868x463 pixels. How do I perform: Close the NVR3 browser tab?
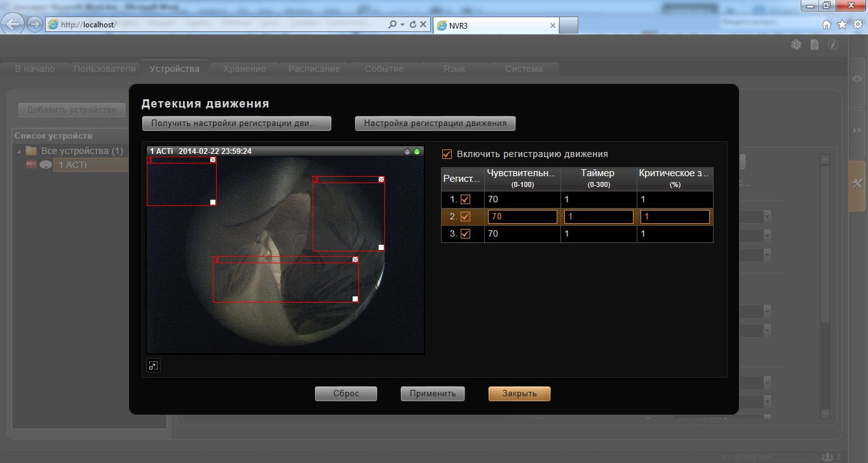[x=552, y=25]
